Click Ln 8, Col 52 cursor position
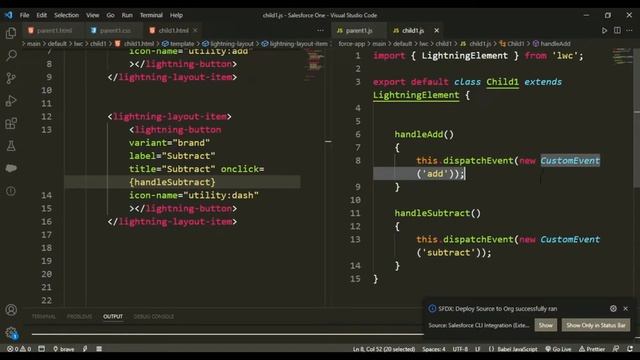640x360 pixels. [x=384, y=349]
